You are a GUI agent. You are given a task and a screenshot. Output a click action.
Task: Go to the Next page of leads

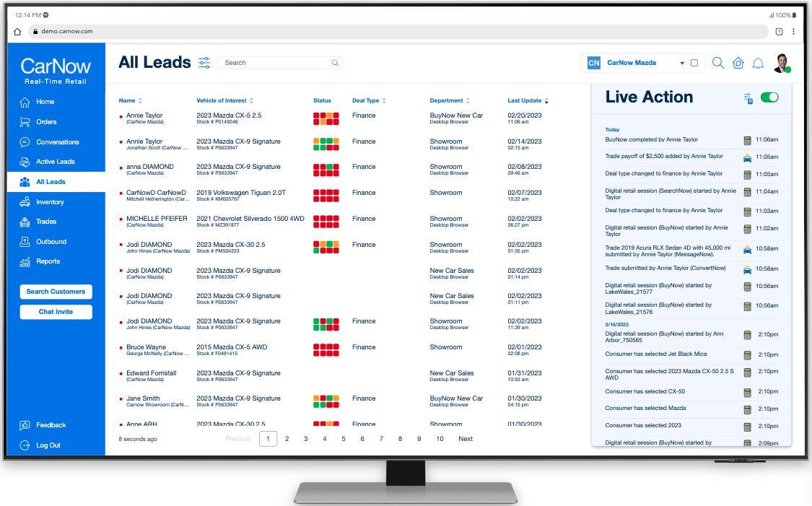point(466,439)
